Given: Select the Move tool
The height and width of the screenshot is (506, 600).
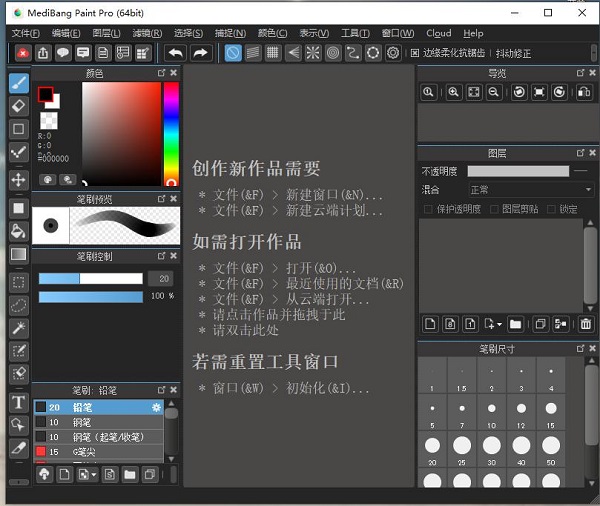Looking at the screenshot, I should pos(18,180).
